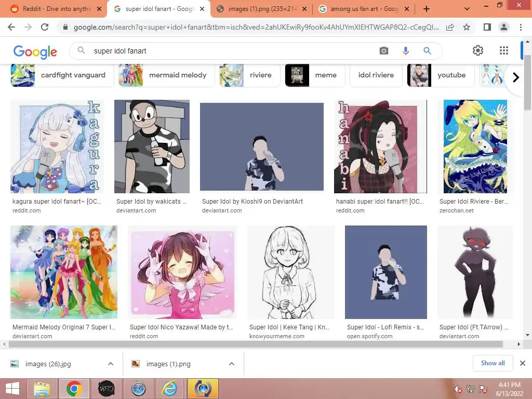The height and width of the screenshot is (399, 532).
Task: Click the browser forward arrow
Action: tap(28, 27)
